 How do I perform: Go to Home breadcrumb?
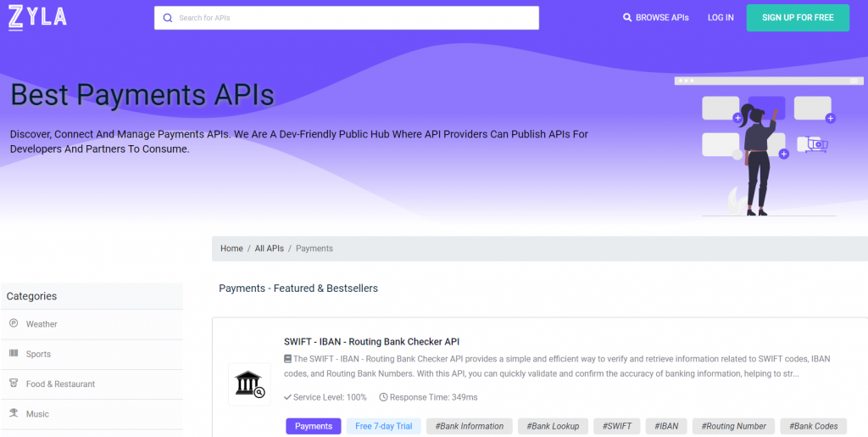(231, 249)
